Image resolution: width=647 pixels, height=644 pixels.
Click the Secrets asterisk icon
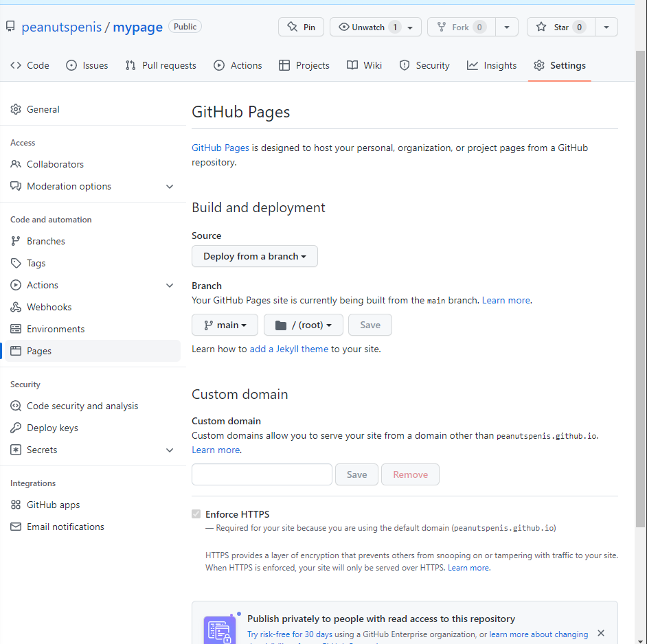[16, 450]
